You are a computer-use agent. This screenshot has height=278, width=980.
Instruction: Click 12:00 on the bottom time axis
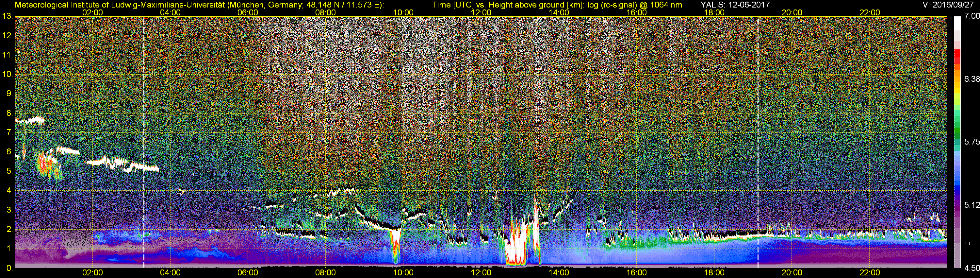tap(481, 273)
